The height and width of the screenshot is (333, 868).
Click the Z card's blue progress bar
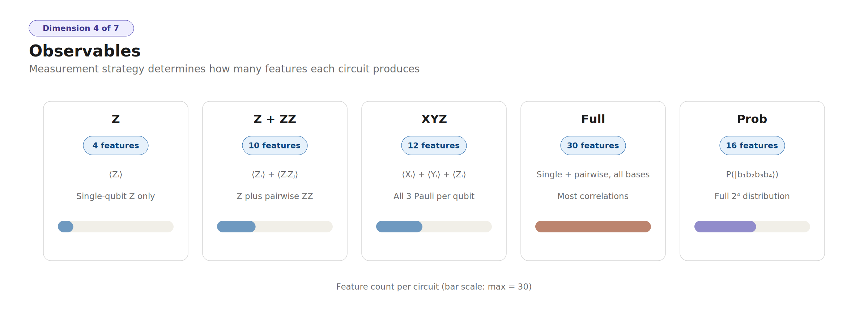pyautogui.click(x=66, y=227)
